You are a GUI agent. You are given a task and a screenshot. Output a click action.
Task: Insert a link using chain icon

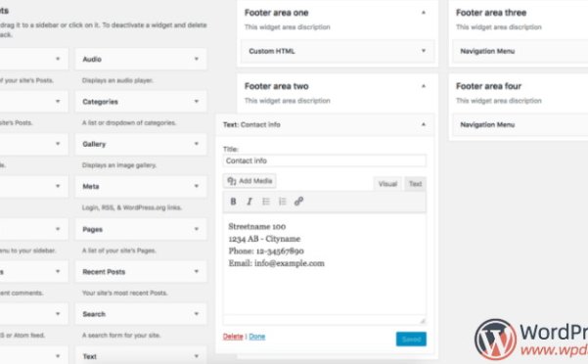coord(298,202)
